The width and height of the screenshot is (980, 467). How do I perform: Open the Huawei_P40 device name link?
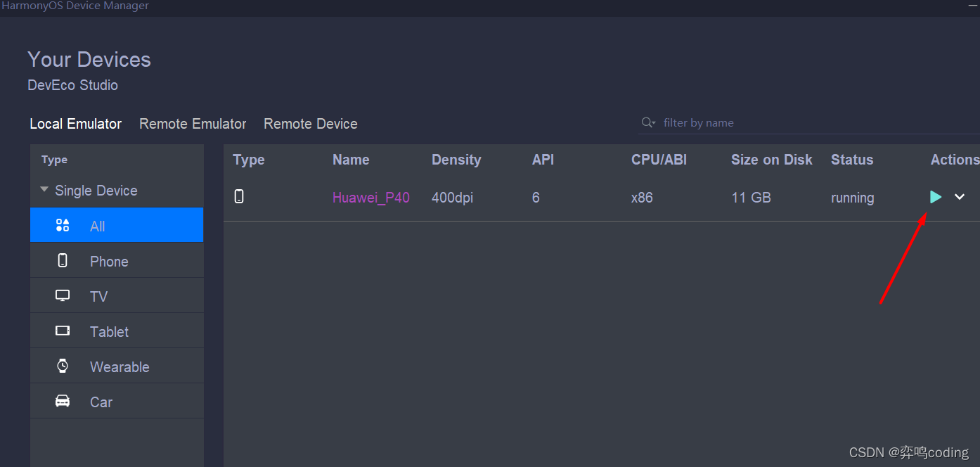[370, 198]
